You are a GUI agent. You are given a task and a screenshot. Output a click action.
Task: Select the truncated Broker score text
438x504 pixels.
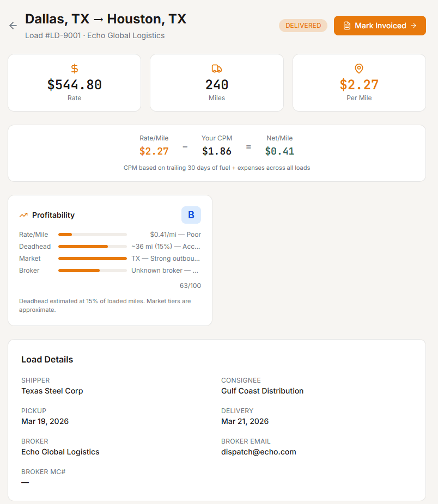[x=165, y=270]
